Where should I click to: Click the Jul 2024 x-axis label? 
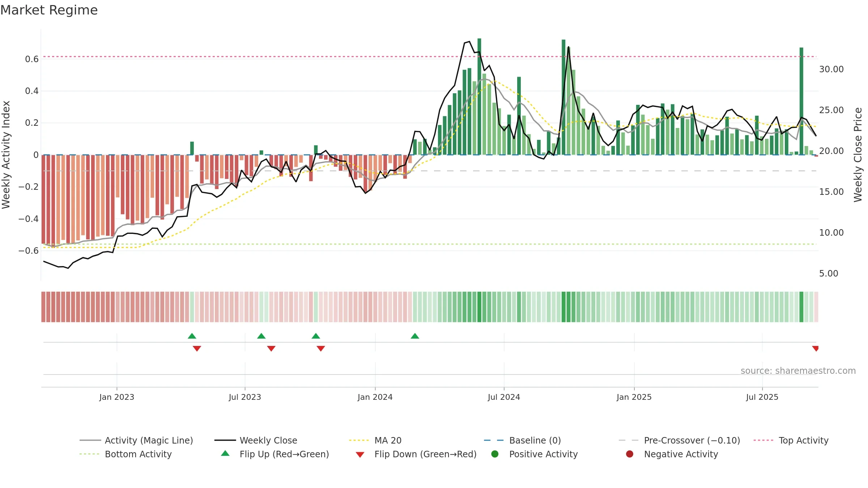(504, 397)
